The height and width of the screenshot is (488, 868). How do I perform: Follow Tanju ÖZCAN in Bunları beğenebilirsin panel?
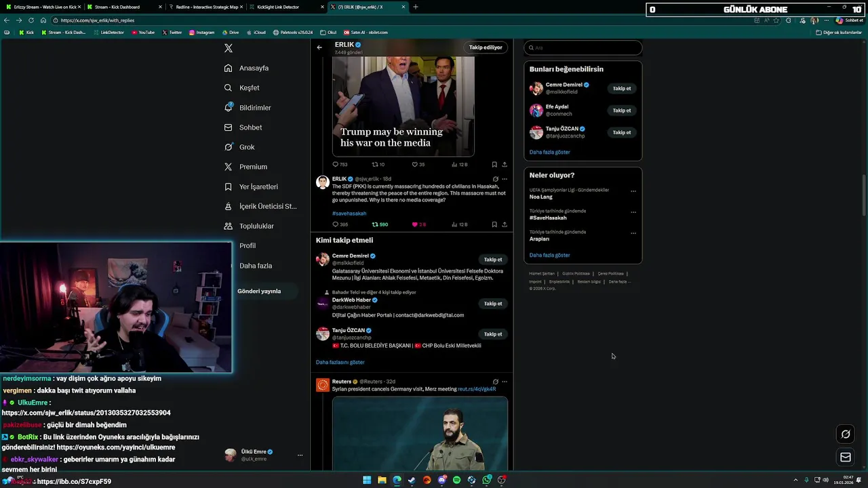[x=622, y=132]
